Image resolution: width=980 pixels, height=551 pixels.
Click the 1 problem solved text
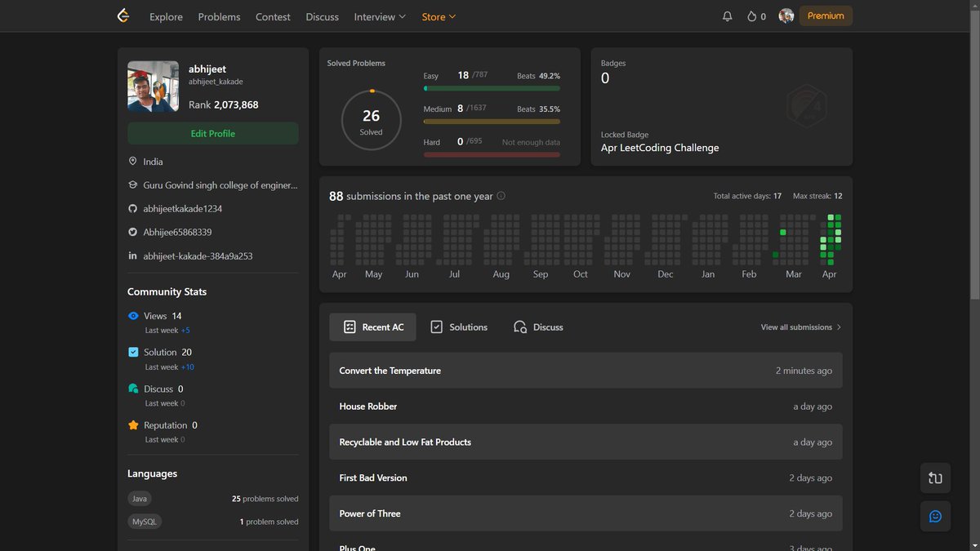click(269, 522)
